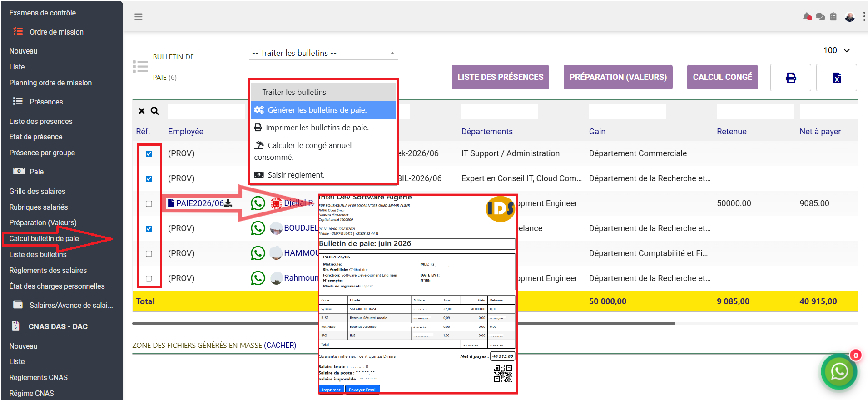This screenshot has height=400, width=868.
Task: Click the Salaires/Avance wallet icon
Action: (18, 305)
